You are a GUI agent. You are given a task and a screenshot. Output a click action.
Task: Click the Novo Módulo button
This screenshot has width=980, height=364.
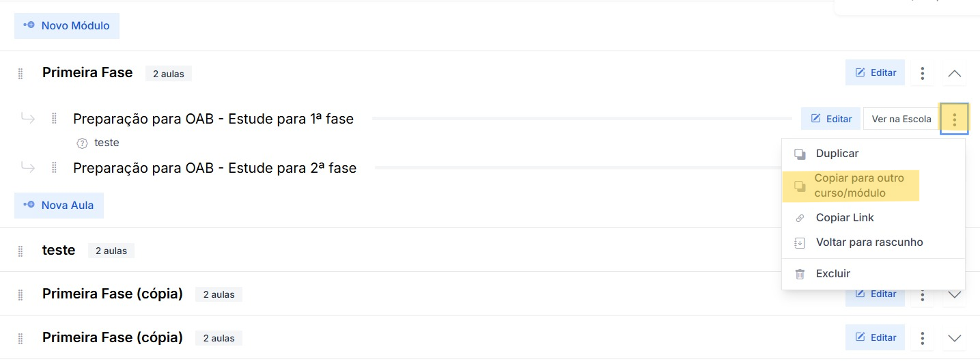tap(67, 26)
